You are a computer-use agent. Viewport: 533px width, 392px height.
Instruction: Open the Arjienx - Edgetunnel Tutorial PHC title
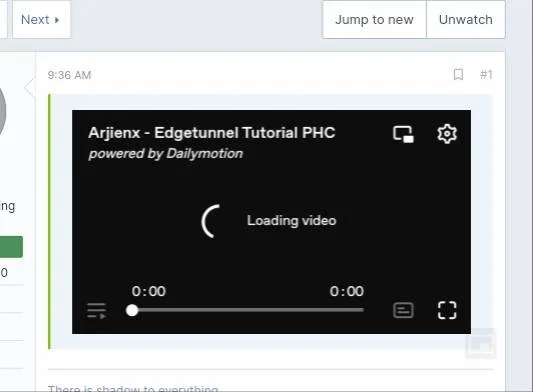pos(212,133)
